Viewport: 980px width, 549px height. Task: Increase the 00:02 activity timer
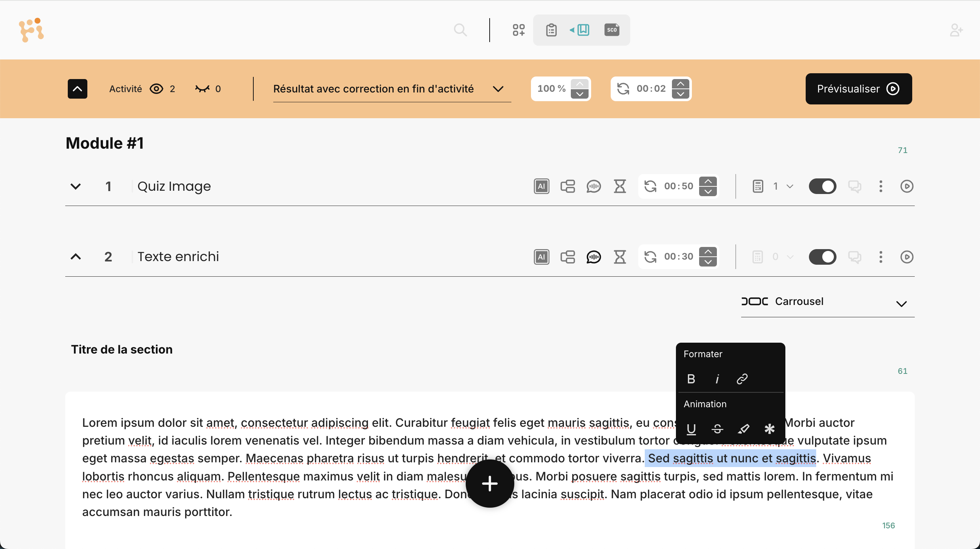[681, 84]
